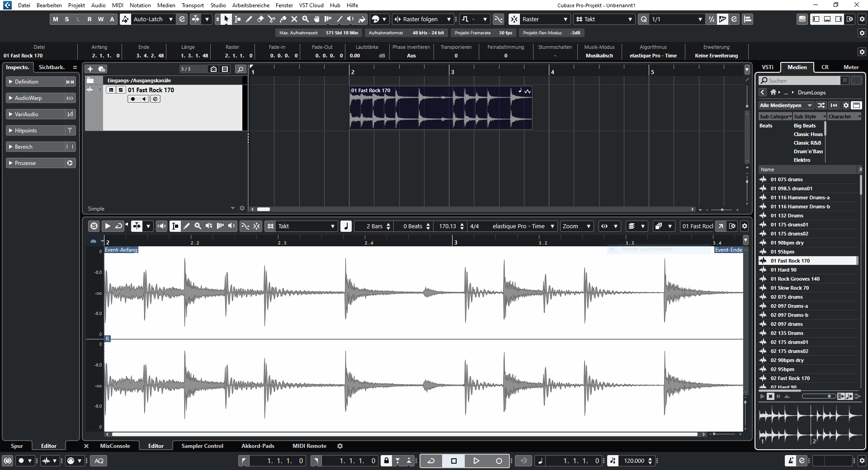Viewport: 868px width, 470px height.
Task: Click the Add Track plus icon
Action: point(90,69)
